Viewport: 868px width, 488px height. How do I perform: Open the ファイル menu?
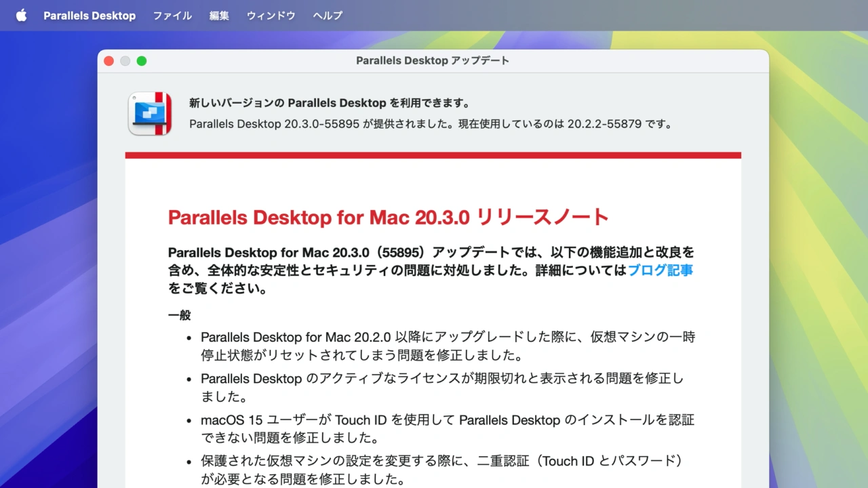172,16
